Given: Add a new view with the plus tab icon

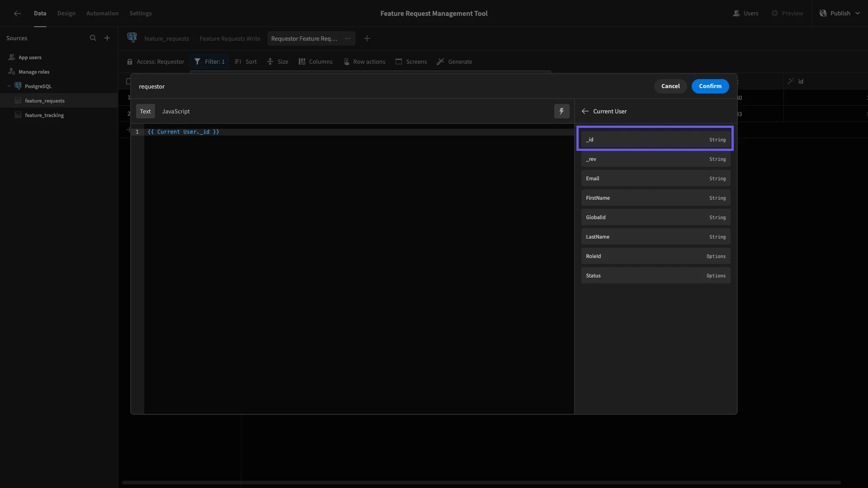Looking at the screenshot, I should click(x=367, y=39).
